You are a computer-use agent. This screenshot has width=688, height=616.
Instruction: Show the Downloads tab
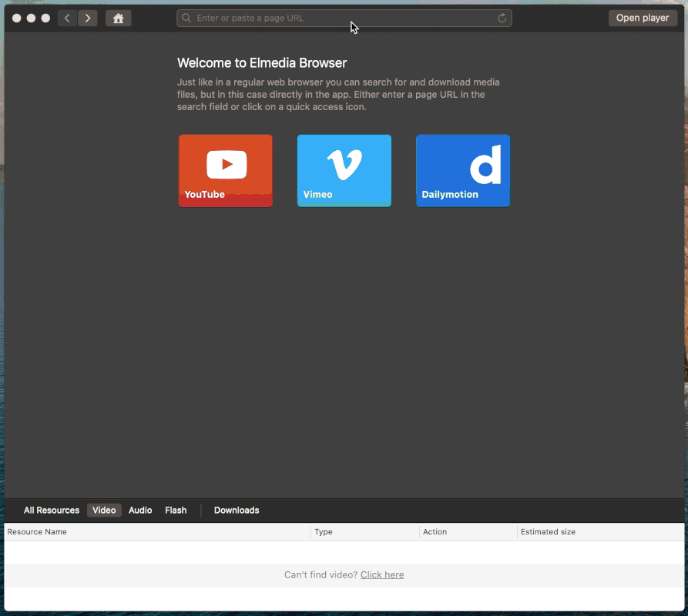point(237,511)
